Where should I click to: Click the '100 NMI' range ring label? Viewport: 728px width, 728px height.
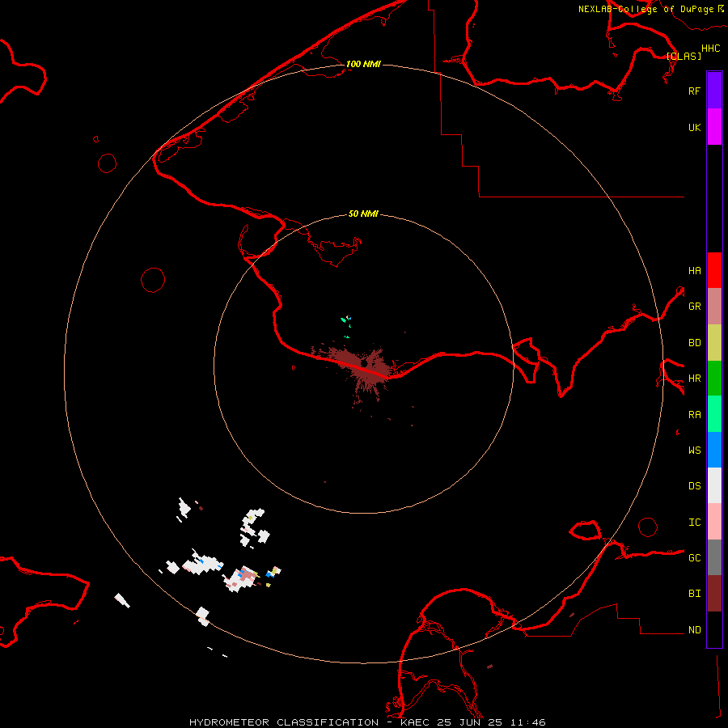(363, 64)
